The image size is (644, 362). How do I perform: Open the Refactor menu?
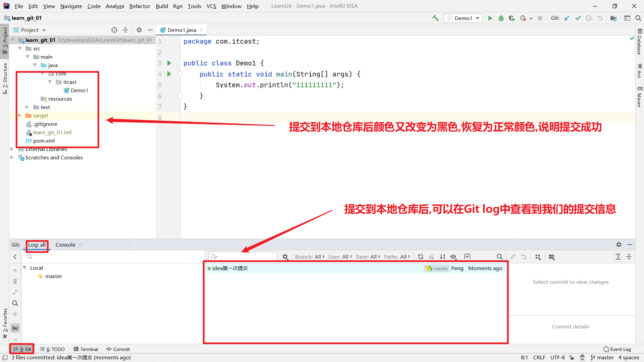pos(140,6)
